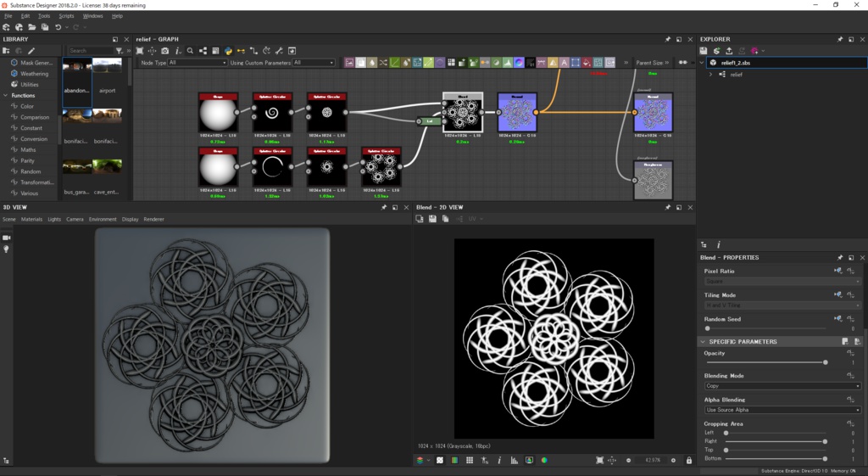The height and width of the screenshot is (476, 868).
Task: Click the fit-to-view icon in graph toolbar
Action: click(x=140, y=50)
